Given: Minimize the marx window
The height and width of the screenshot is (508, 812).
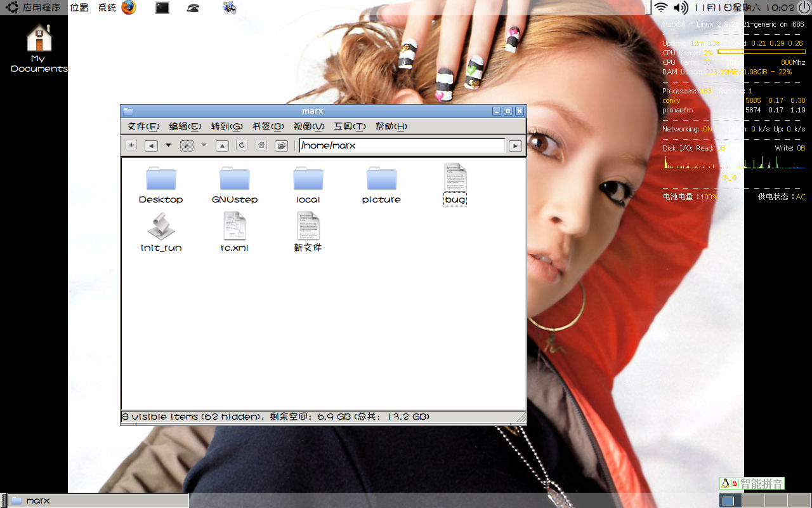Looking at the screenshot, I should click(497, 111).
